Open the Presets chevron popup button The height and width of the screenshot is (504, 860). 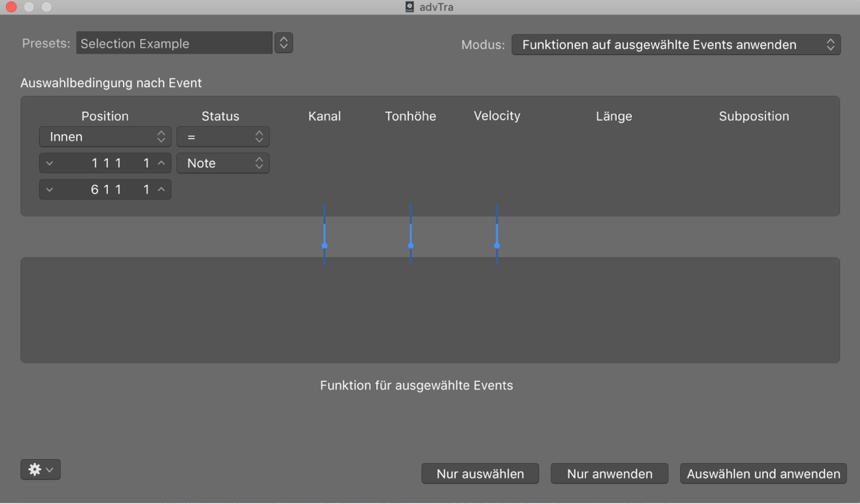pyautogui.click(x=284, y=43)
